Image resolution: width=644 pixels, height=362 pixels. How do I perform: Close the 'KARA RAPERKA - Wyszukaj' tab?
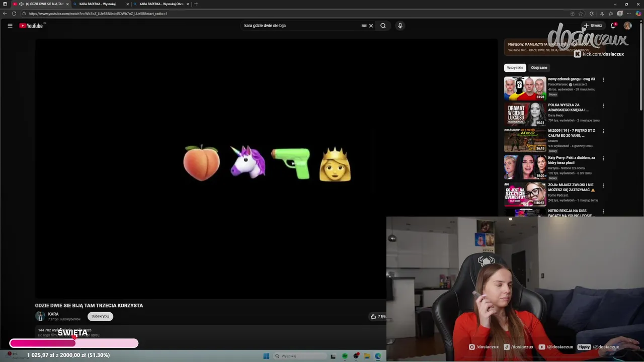click(127, 4)
